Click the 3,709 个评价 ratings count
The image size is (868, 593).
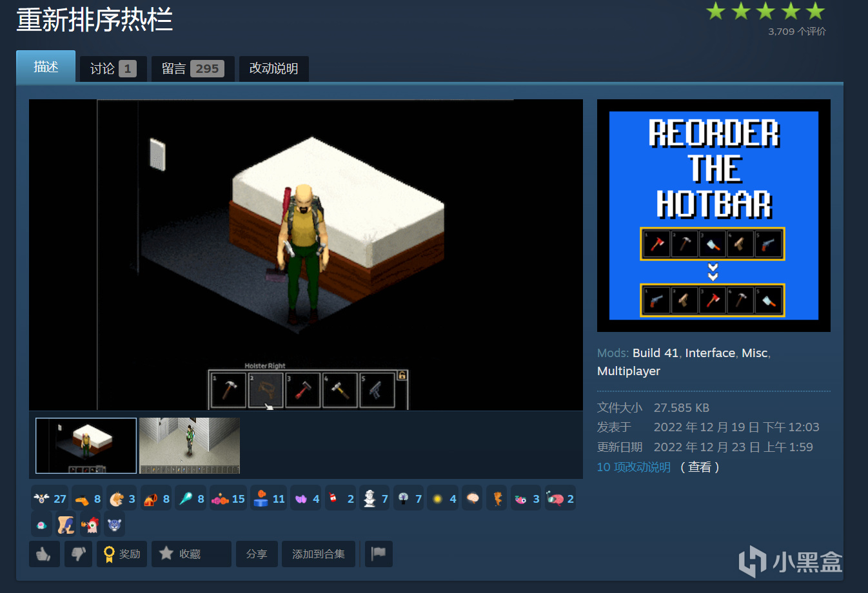[x=797, y=31]
